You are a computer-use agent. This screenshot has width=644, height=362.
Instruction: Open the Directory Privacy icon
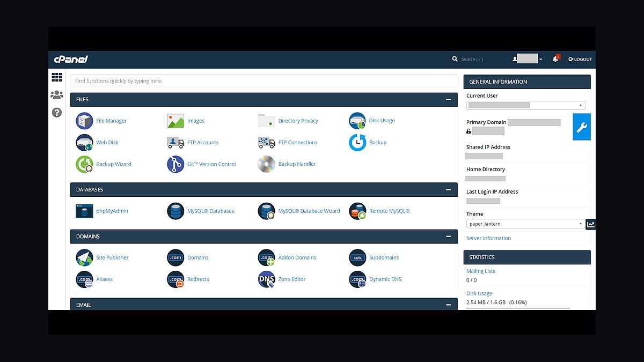coord(266,121)
